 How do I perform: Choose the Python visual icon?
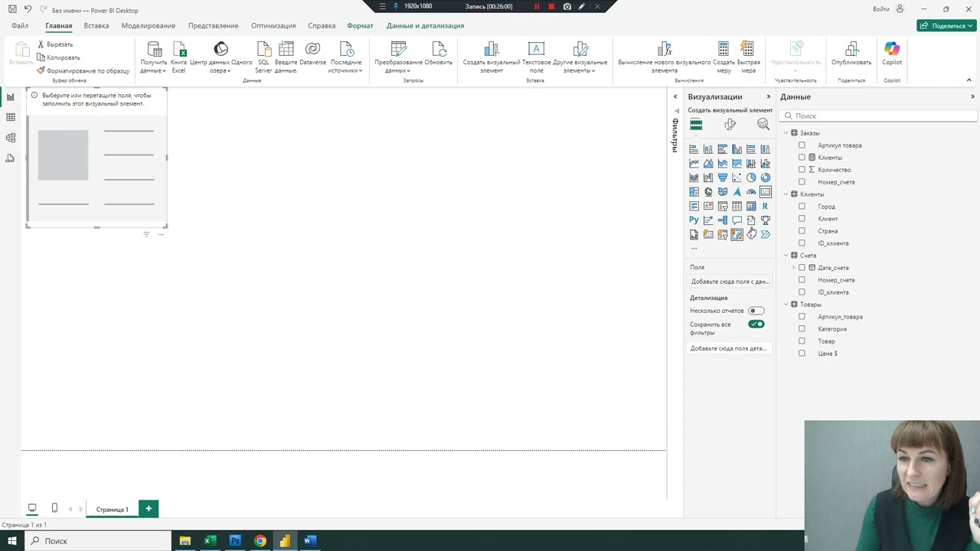pos(694,220)
